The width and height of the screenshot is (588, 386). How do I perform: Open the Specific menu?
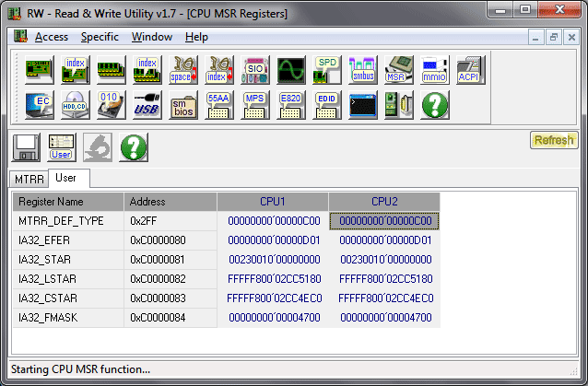point(100,37)
